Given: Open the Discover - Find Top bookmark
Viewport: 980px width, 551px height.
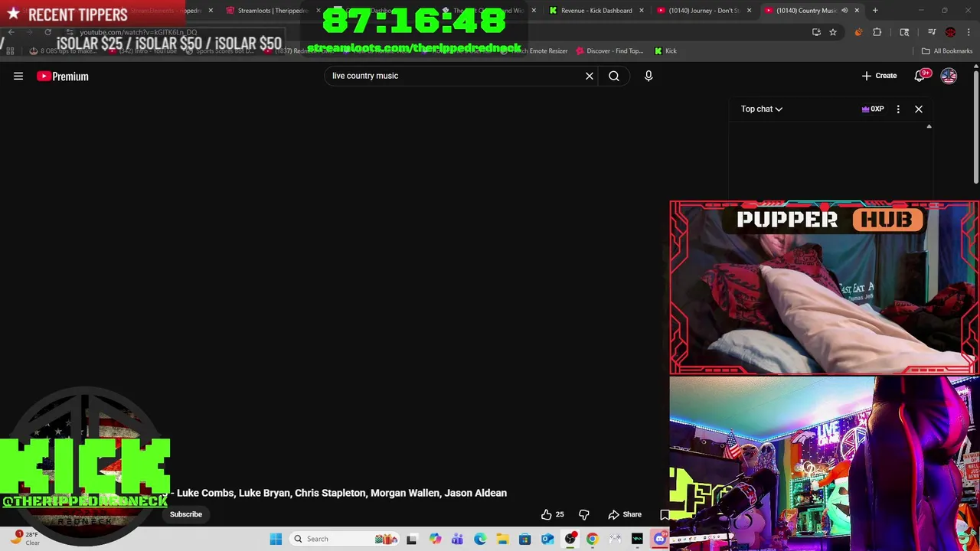Looking at the screenshot, I should pos(609,51).
